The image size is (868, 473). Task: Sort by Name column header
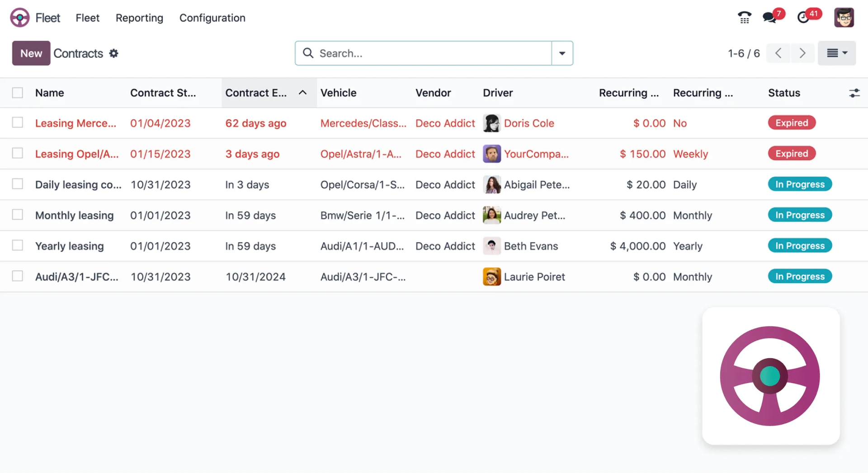pyautogui.click(x=50, y=93)
